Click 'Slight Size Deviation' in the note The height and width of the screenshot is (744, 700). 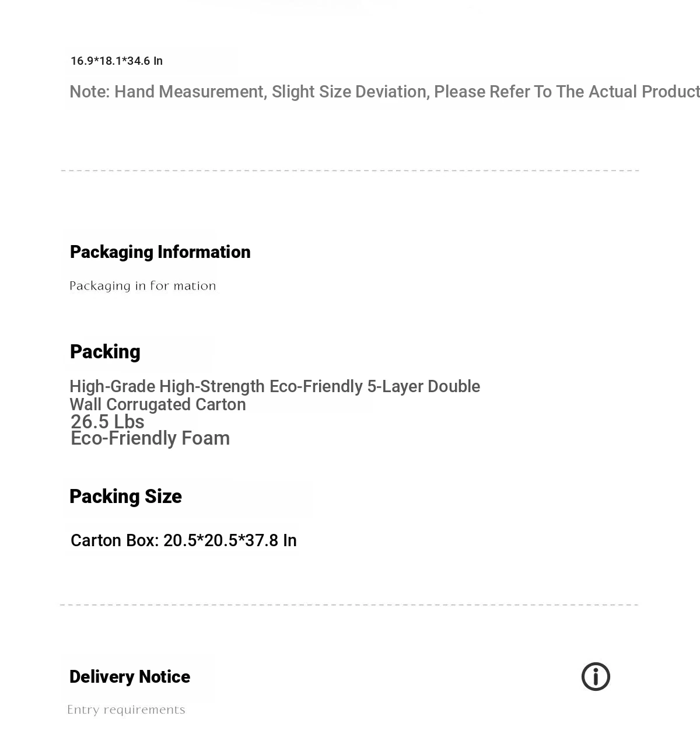349,92
